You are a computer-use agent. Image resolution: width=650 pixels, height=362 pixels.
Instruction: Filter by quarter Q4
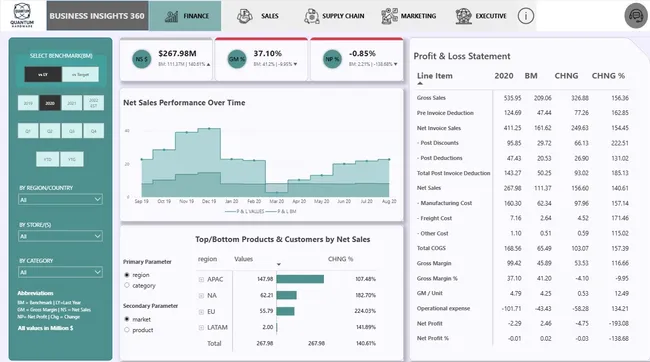click(x=94, y=131)
